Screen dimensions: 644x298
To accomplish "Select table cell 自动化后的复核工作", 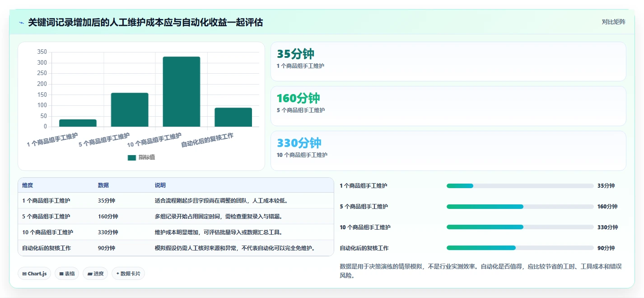I will pyautogui.click(x=47, y=248).
